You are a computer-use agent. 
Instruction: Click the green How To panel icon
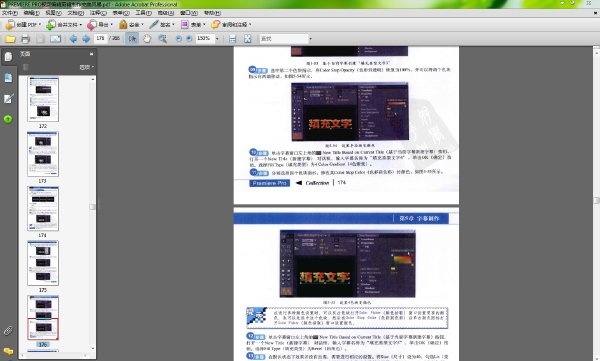pos(8,119)
